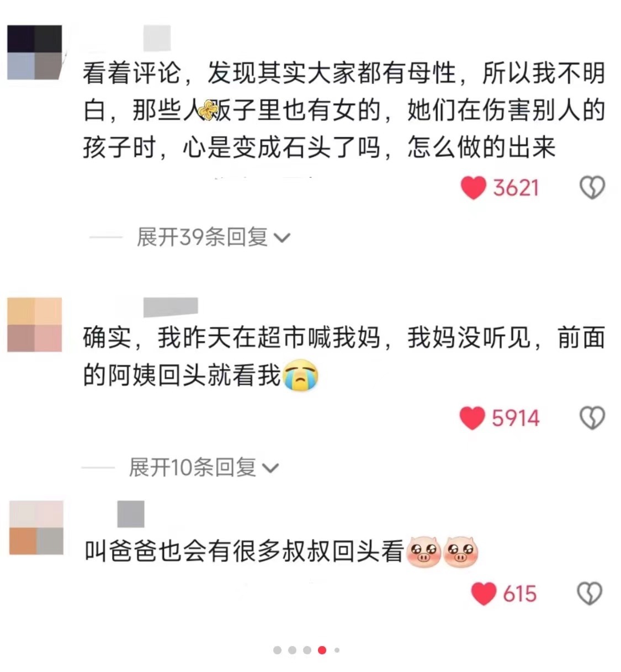Go to third page indicator dot

click(307, 650)
